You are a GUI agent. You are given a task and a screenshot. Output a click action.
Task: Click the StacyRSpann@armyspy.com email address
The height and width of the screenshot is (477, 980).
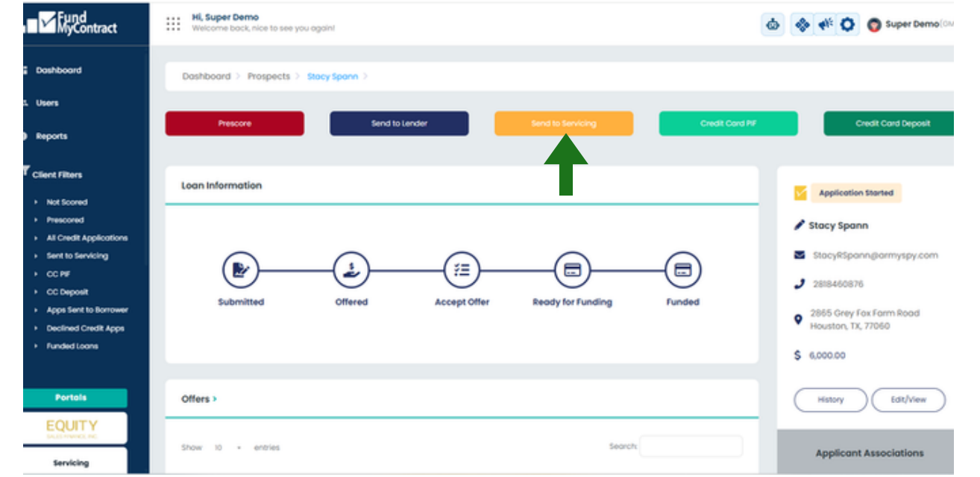click(x=875, y=255)
